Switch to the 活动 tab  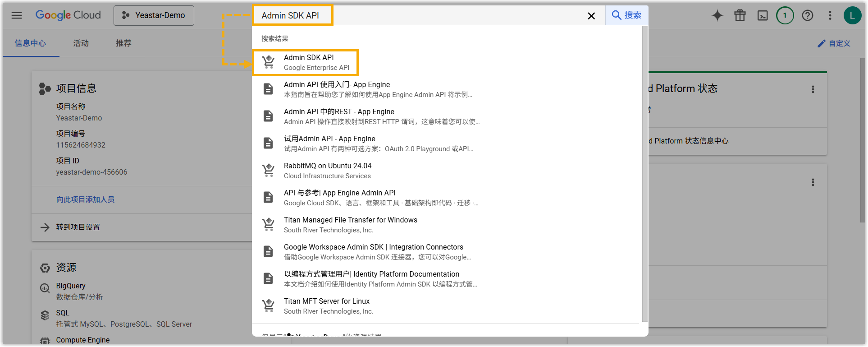click(x=81, y=43)
